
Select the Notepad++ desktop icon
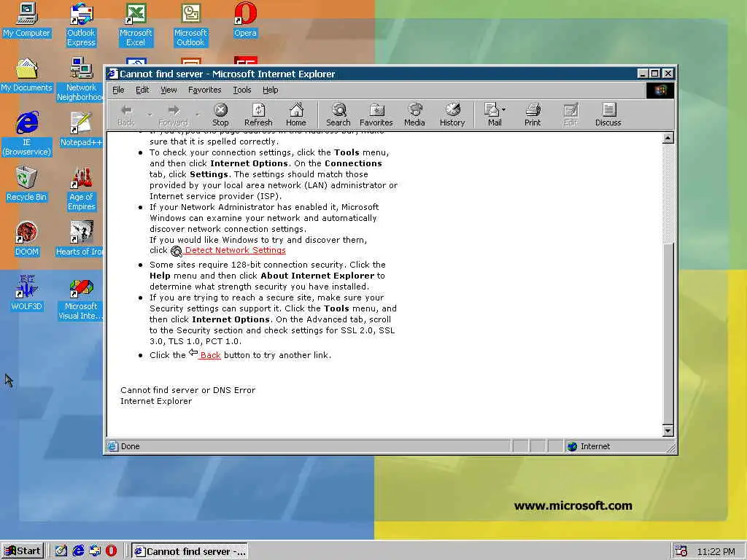pyautogui.click(x=81, y=130)
